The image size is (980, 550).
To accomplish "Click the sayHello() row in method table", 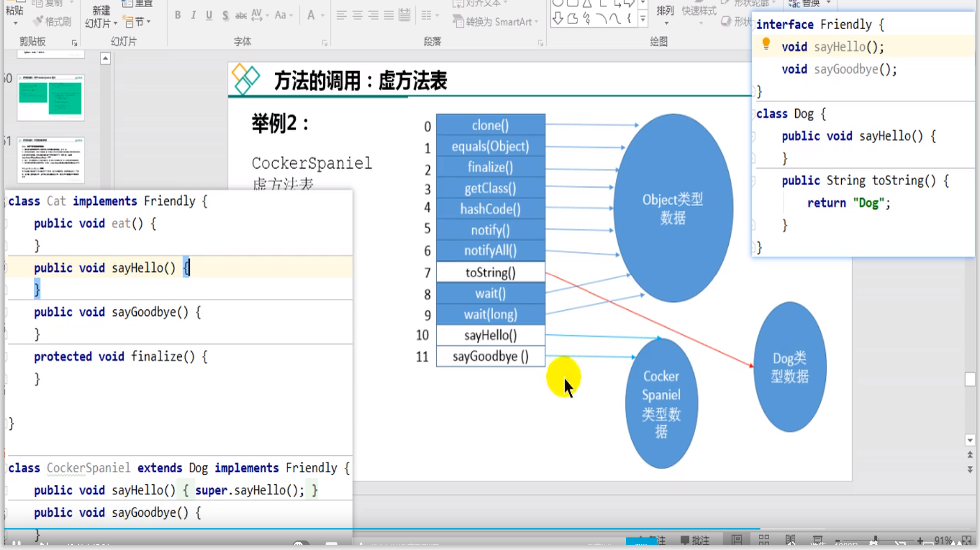I will tap(491, 335).
